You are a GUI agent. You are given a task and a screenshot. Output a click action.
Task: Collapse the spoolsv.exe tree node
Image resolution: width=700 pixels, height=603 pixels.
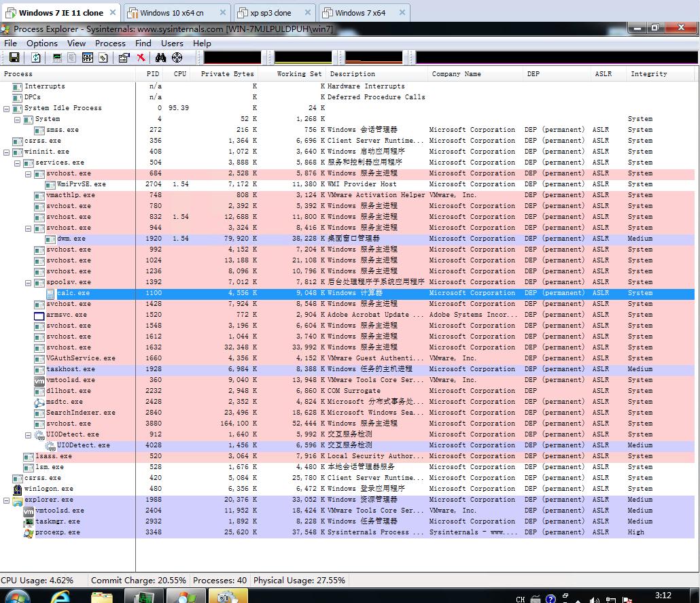(28, 283)
